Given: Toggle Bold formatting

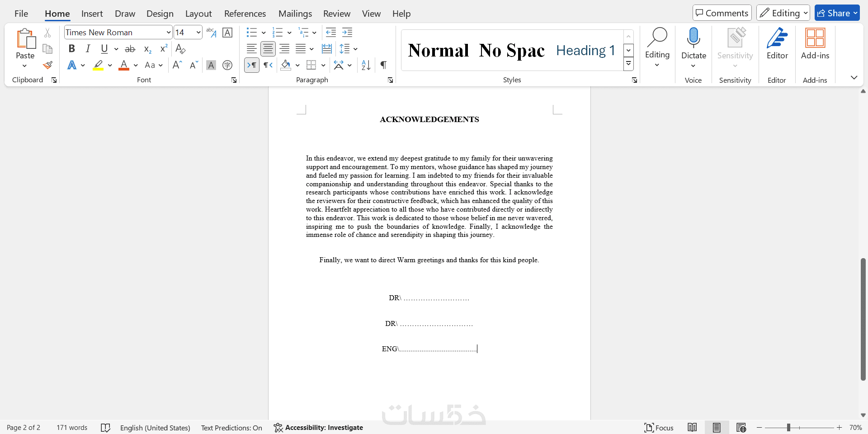Looking at the screenshot, I should tap(71, 49).
